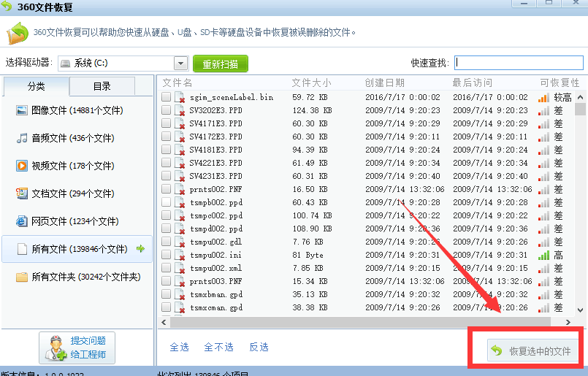This screenshot has height=376, width=588.
Task: Click the web page files browser icon
Action: click(x=22, y=221)
